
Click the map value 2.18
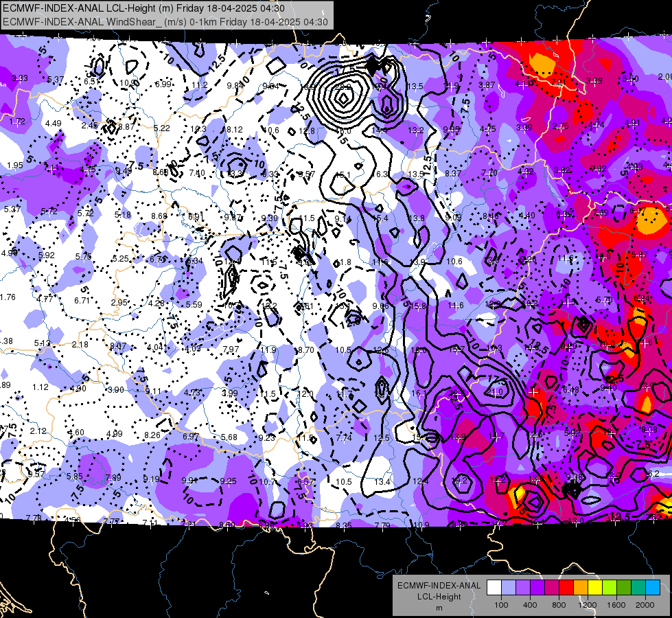[80, 345]
